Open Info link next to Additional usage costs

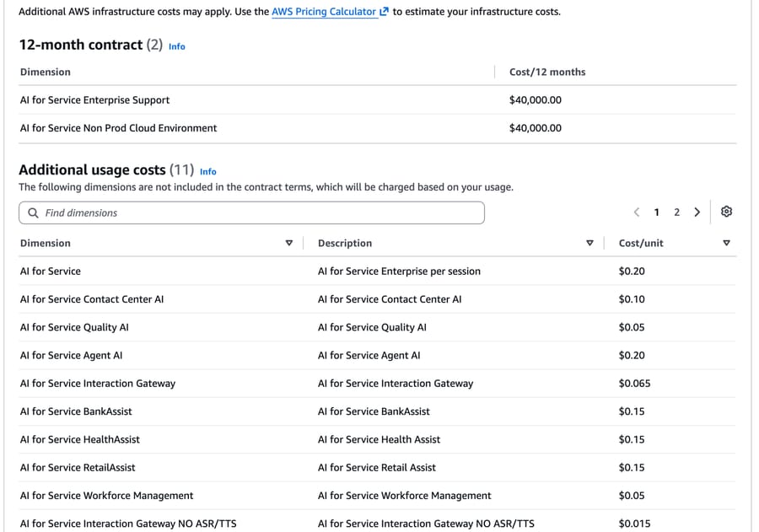208,172
